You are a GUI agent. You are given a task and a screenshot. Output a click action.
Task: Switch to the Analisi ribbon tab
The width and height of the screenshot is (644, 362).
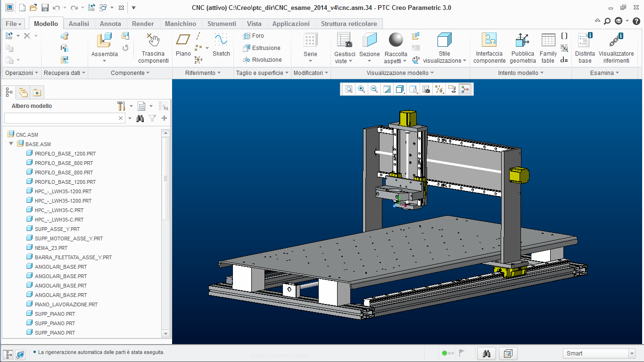(x=79, y=24)
